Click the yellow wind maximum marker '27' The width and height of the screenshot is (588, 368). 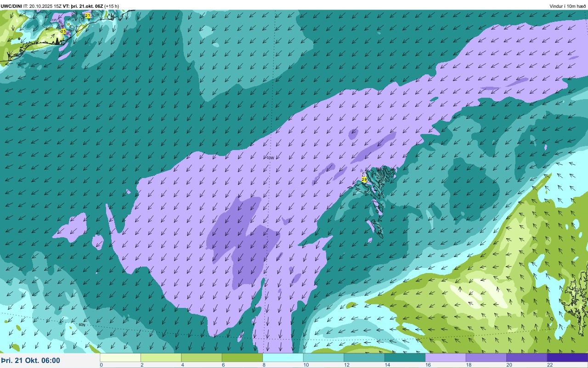[88, 16]
